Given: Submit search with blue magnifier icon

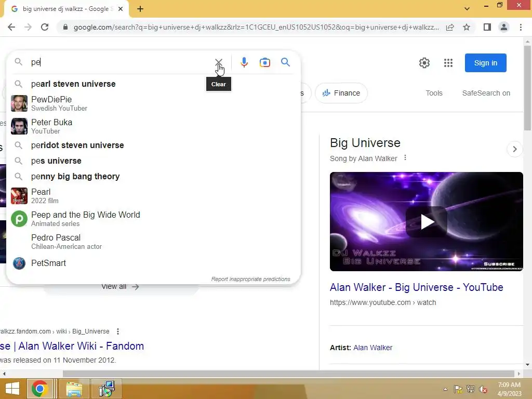Looking at the screenshot, I should pos(285,62).
